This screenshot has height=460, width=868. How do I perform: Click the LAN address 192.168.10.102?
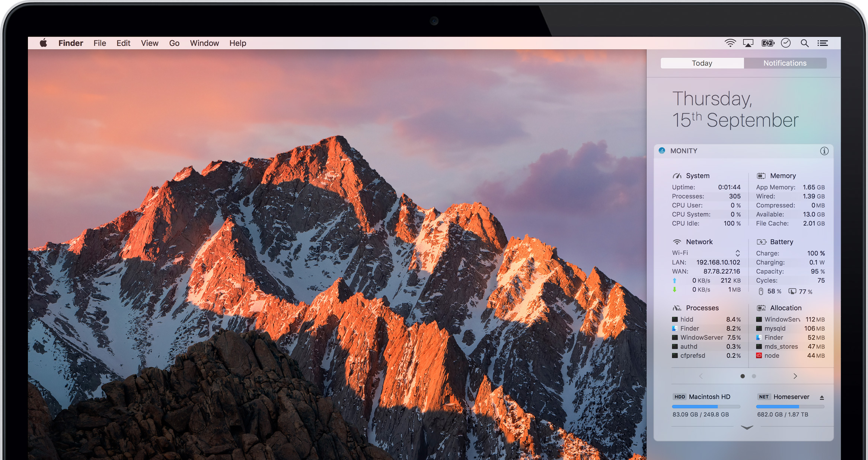(x=718, y=262)
